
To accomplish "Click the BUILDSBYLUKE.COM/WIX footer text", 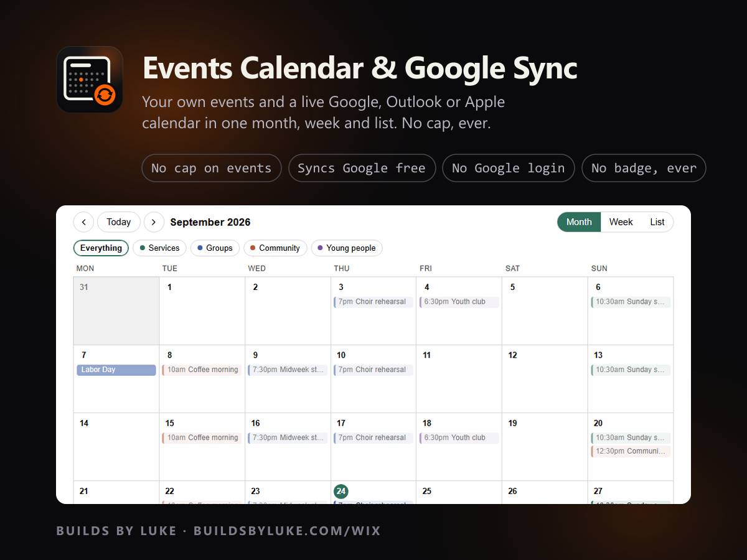I will coord(287,531).
